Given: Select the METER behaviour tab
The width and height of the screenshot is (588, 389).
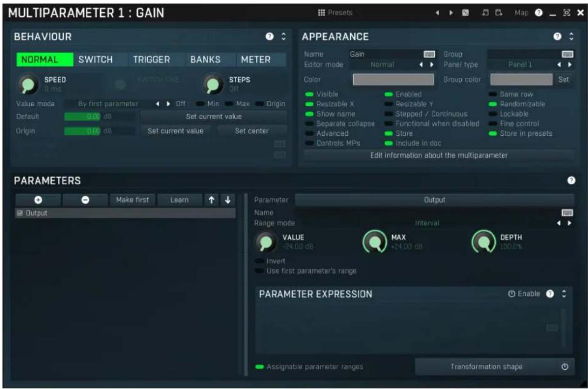Looking at the screenshot, I should coord(255,59).
